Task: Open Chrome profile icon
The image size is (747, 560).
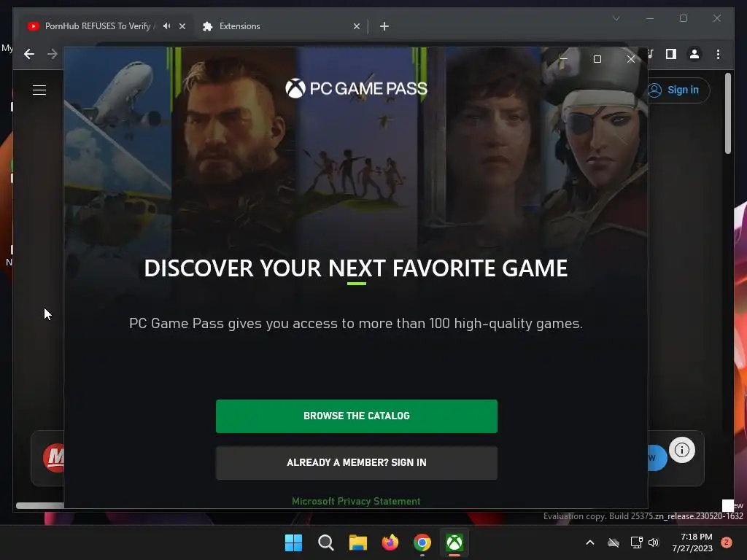Action: coord(694,54)
